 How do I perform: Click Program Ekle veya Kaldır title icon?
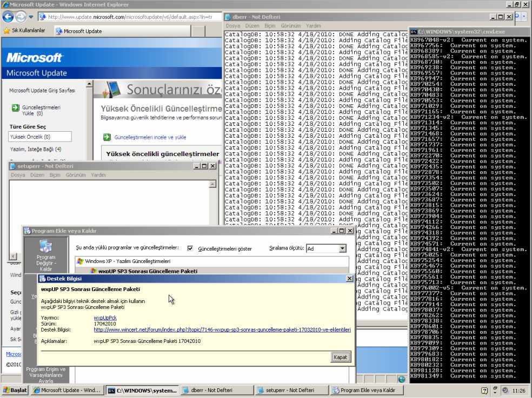[27, 231]
